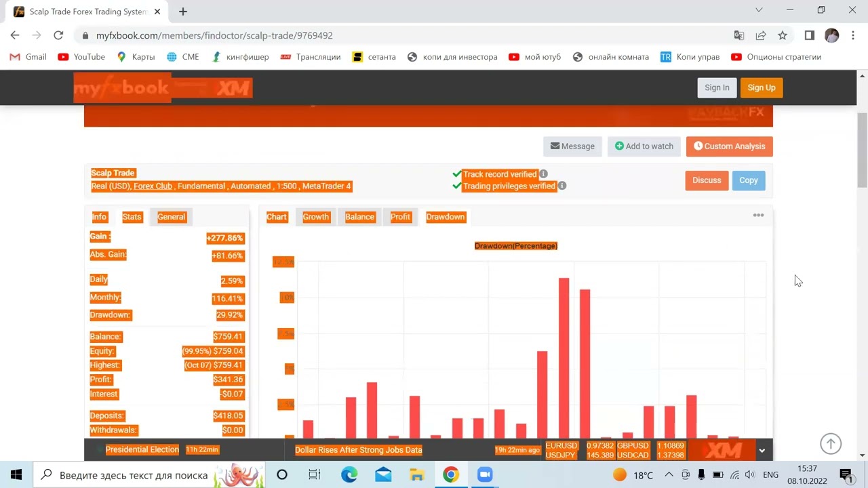868x488 pixels.
Task: Click the ENG language indicator
Action: tap(770, 475)
